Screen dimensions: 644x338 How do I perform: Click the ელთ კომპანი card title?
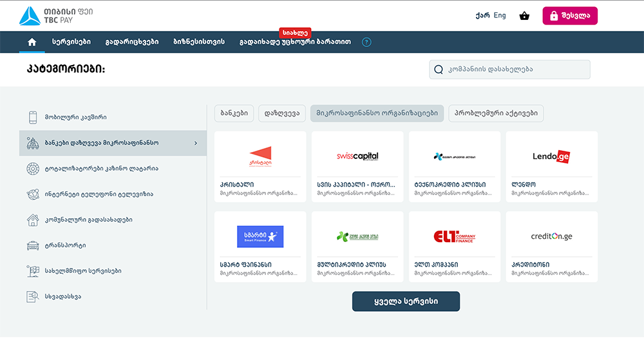[436, 265]
